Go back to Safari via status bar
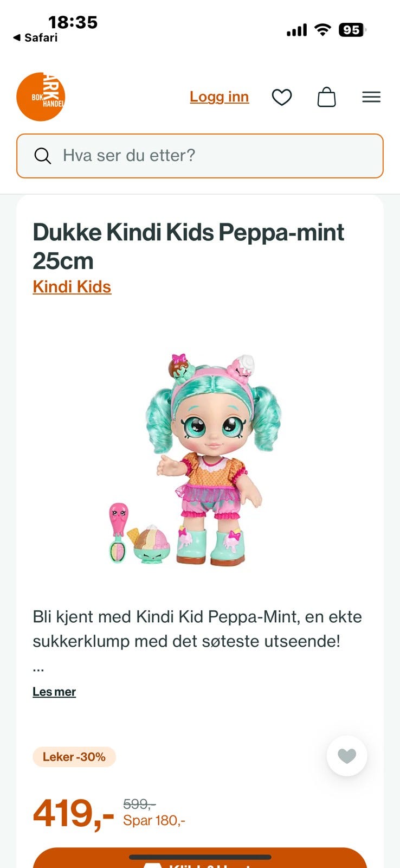This screenshot has height=868, width=400. pos(35,37)
